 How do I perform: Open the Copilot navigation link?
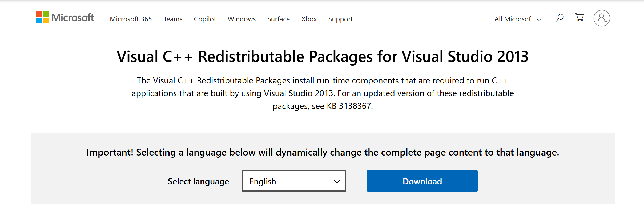205,19
